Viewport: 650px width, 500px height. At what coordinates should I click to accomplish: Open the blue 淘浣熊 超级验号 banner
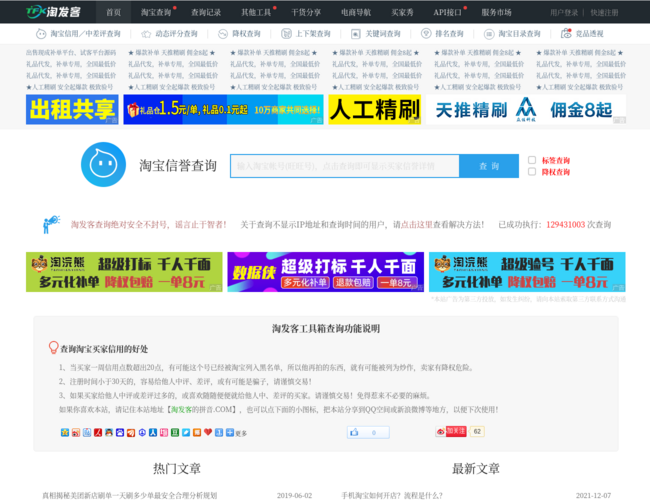point(527,272)
